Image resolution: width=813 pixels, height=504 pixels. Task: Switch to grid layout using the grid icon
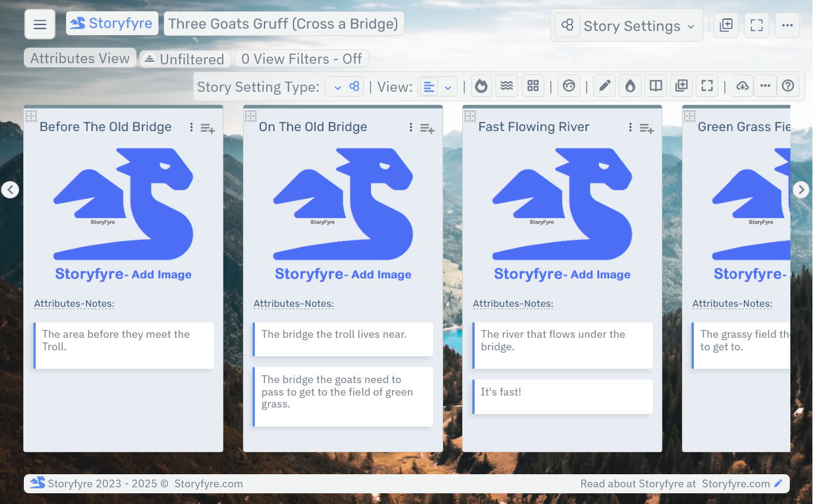pyautogui.click(x=532, y=85)
